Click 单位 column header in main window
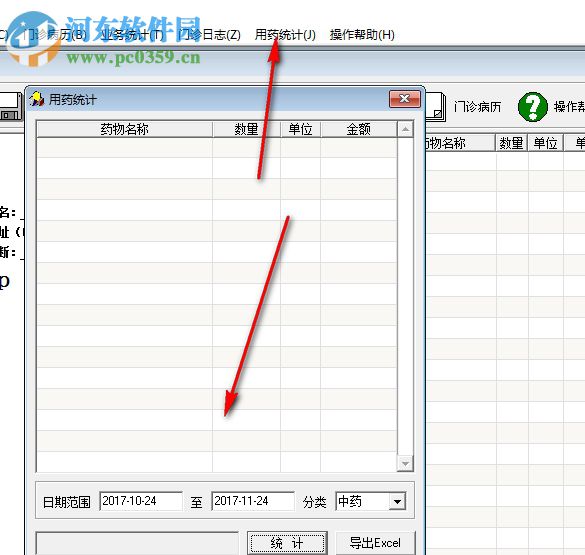Viewport: 585px width, 555px height. [545, 143]
